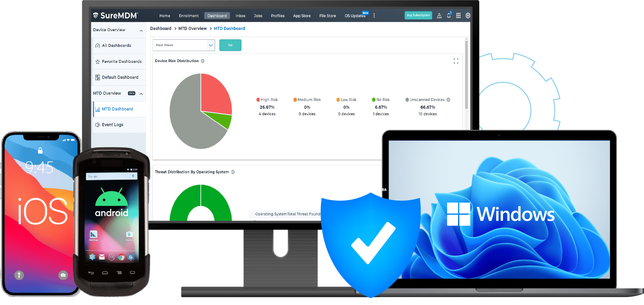Screen dimensions: 644x305
Task: Open the Enrollment tab
Action: 189,16
